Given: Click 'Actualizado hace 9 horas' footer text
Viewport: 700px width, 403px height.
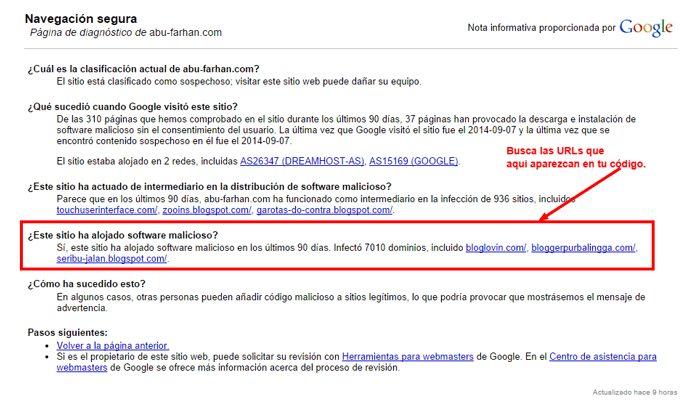Looking at the screenshot, I should pos(635,392).
